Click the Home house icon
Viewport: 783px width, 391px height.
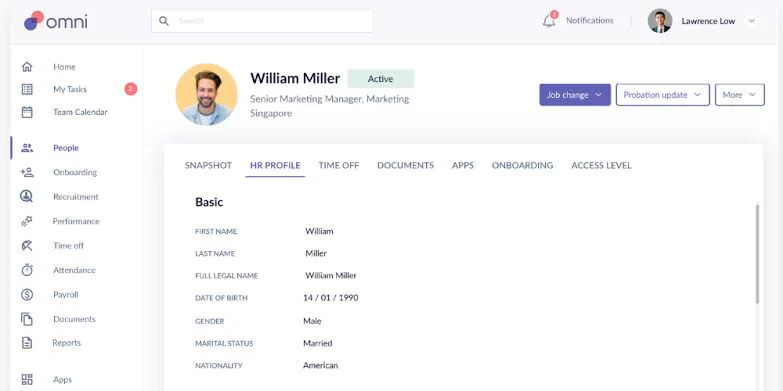coord(27,66)
